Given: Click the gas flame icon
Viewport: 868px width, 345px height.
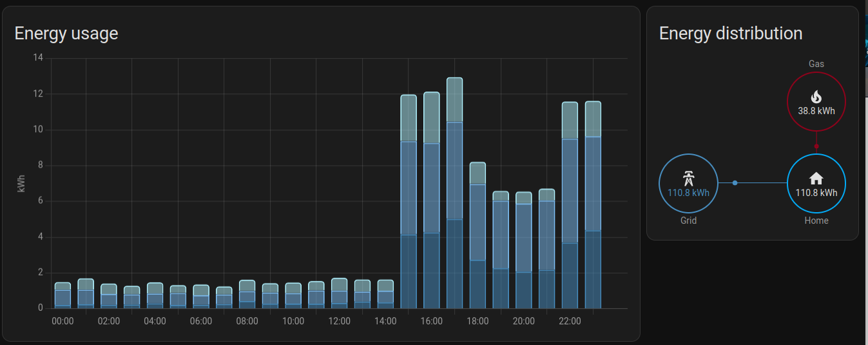Looking at the screenshot, I should [816, 97].
